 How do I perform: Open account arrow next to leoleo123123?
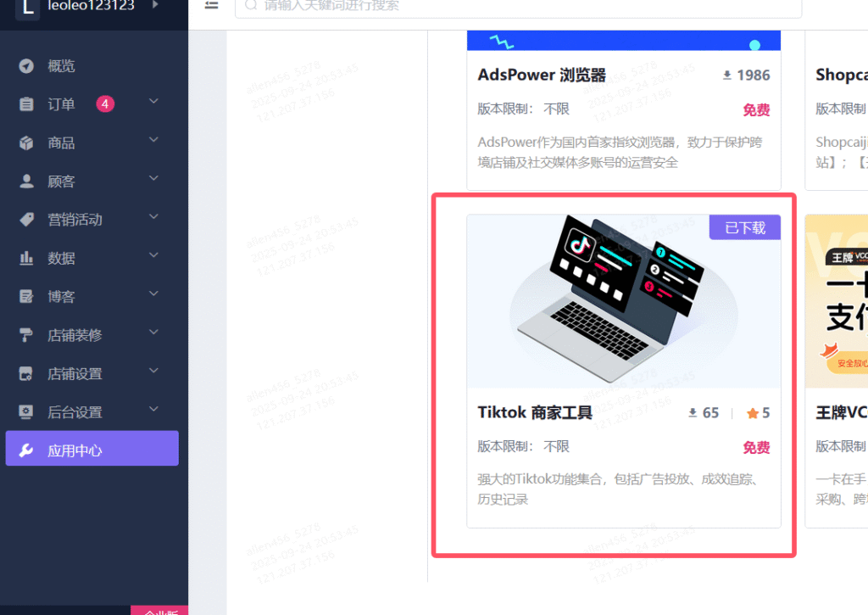(156, 4)
